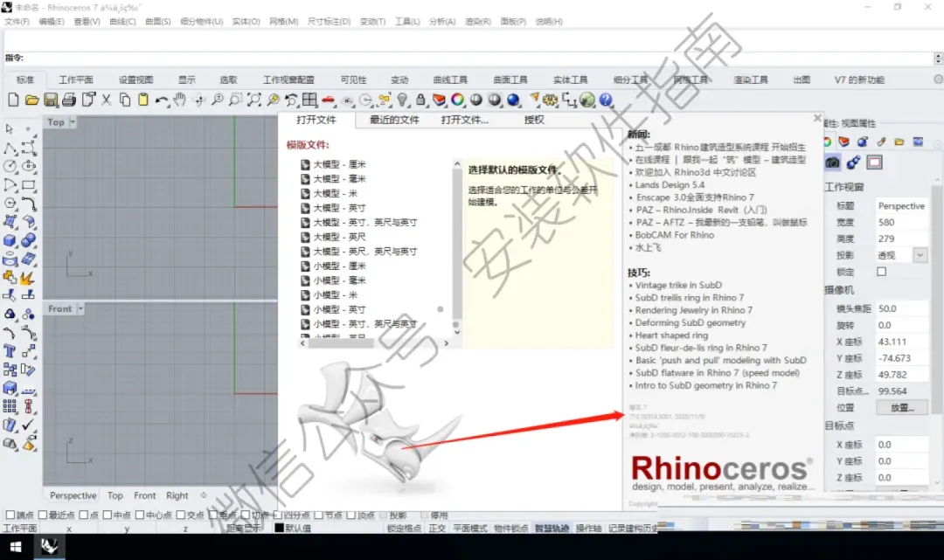Click the Open folder icon in the toolbar
The height and width of the screenshot is (560, 944).
click(x=32, y=100)
